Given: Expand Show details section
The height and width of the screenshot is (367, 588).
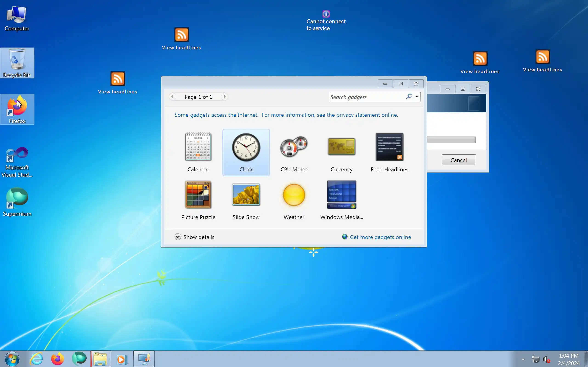Looking at the screenshot, I should pos(178,237).
